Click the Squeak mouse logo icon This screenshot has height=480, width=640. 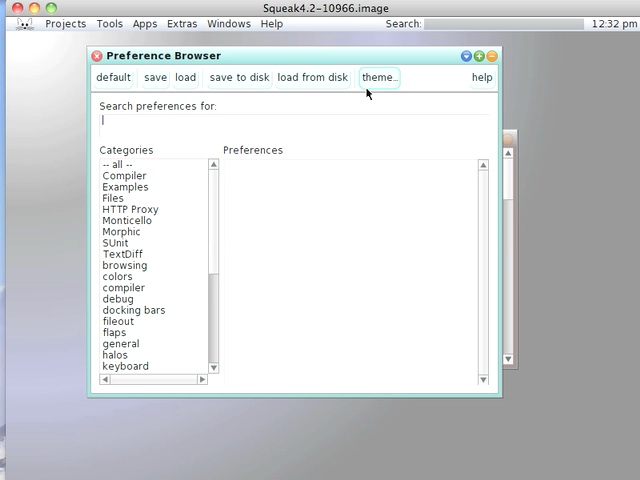[x=24, y=24]
